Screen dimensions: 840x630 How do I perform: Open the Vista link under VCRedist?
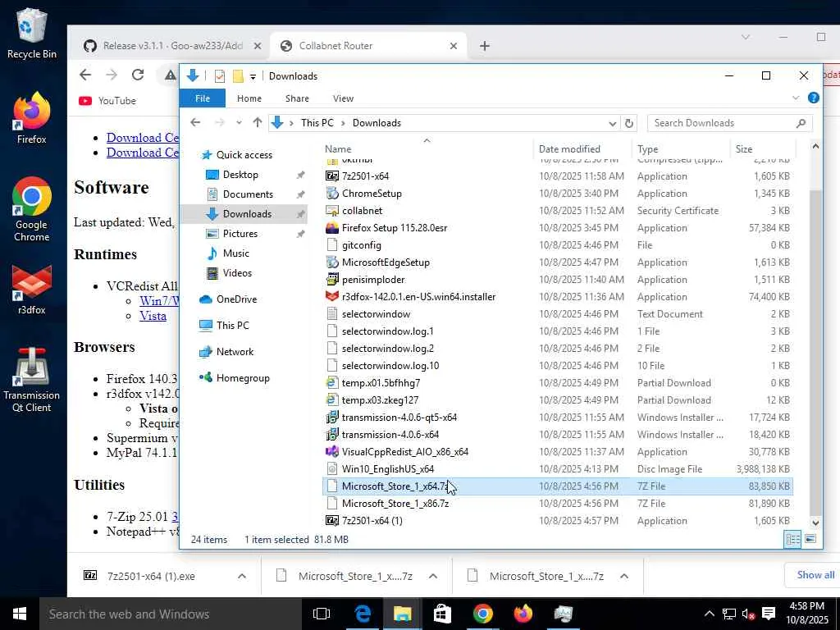pos(153,316)
